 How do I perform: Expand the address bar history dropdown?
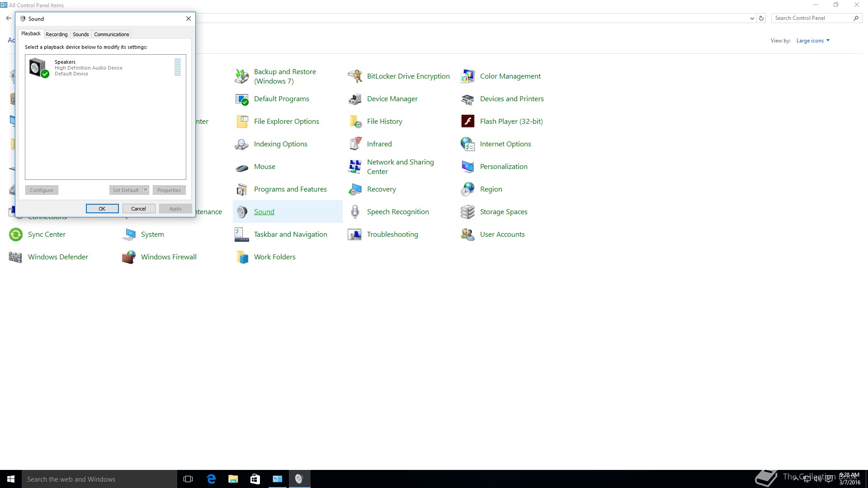coord(752,19)
